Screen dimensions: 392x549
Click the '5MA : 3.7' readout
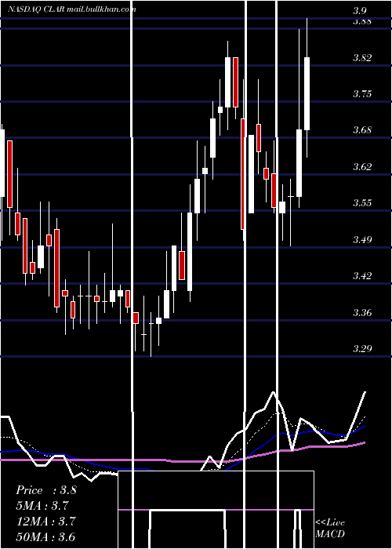(x=42, y=506)
